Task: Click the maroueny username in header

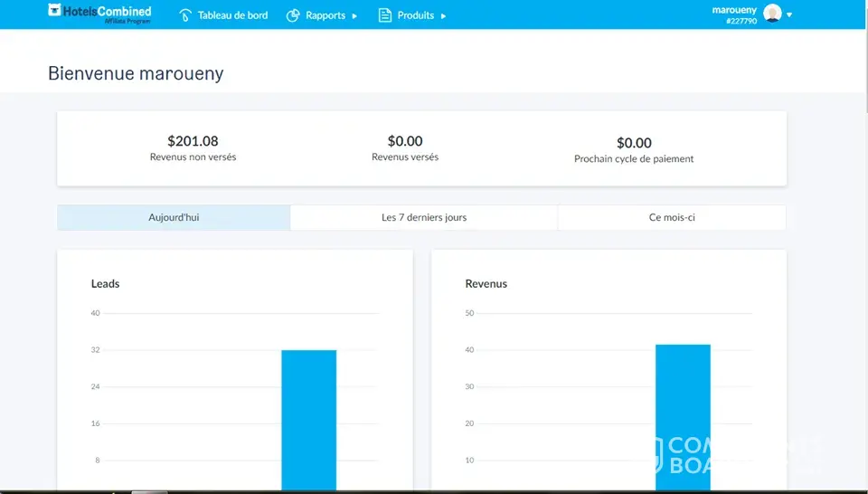Action: point(734,9)
